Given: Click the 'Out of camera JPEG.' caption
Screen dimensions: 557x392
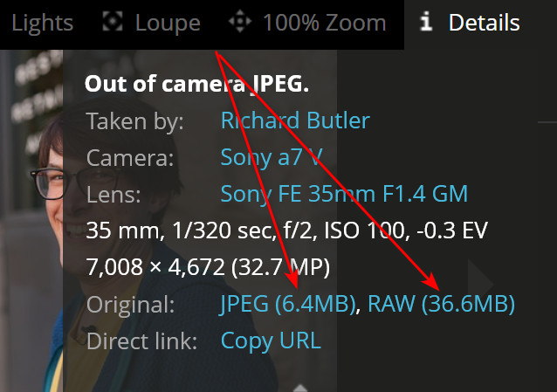Looking at the screenshot, I should coord(196,84).
